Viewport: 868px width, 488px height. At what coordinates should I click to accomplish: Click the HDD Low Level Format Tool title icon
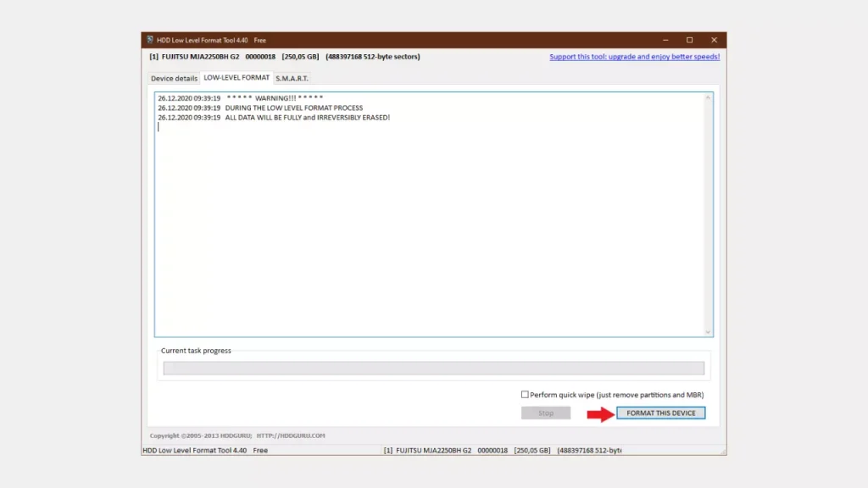click(150, 40)
